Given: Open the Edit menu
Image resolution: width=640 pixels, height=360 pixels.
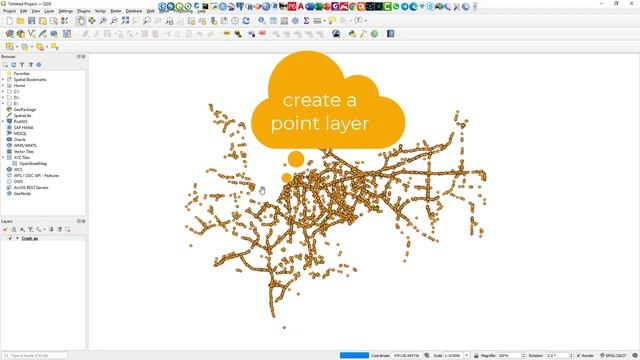Looking at the screenshot, I should pos(24,11).
